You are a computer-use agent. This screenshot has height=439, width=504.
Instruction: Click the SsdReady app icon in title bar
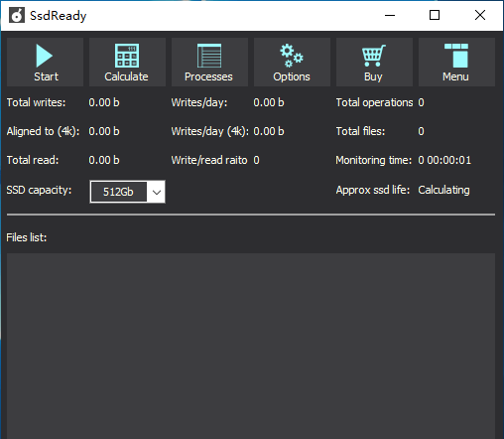coord(17,15)
